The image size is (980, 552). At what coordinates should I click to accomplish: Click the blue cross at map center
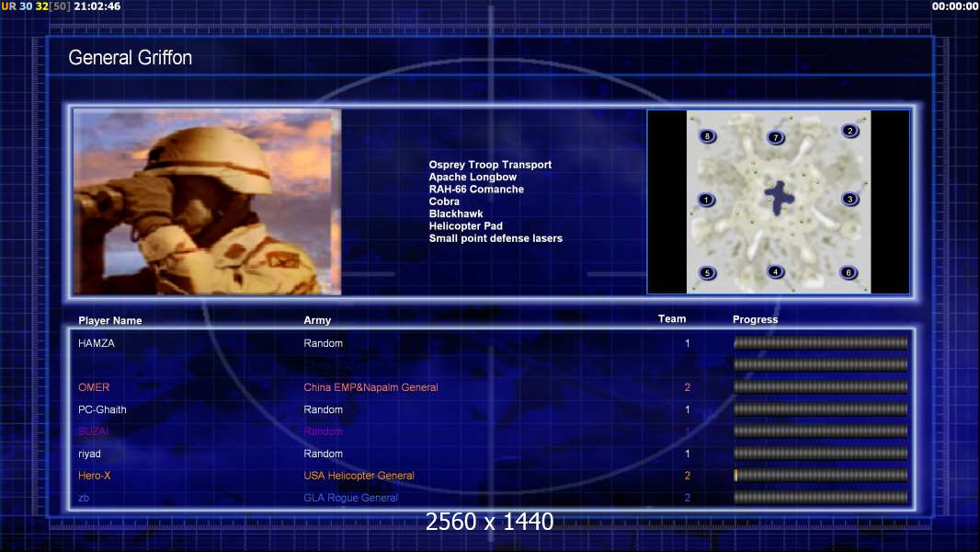(779, 198)
